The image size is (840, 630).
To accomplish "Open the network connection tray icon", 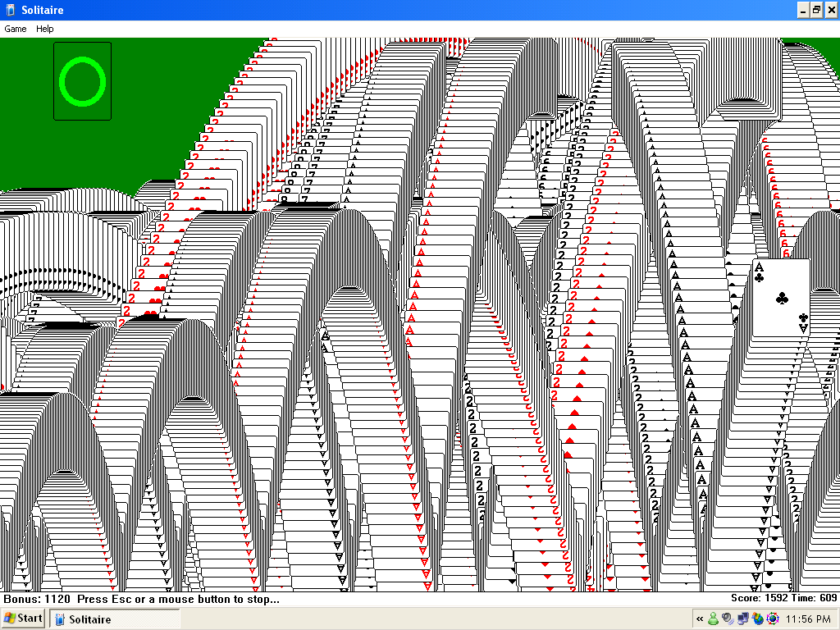I will click(x=742, y=619).
